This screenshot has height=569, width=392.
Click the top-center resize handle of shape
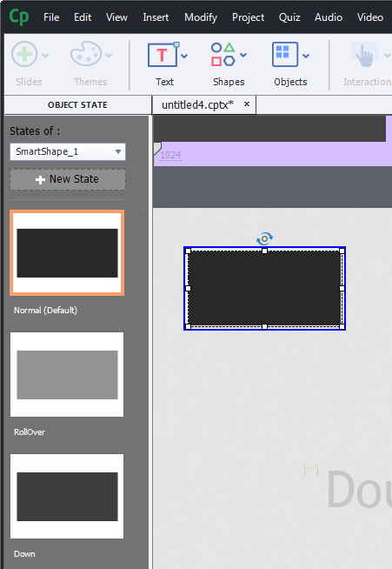265,251
